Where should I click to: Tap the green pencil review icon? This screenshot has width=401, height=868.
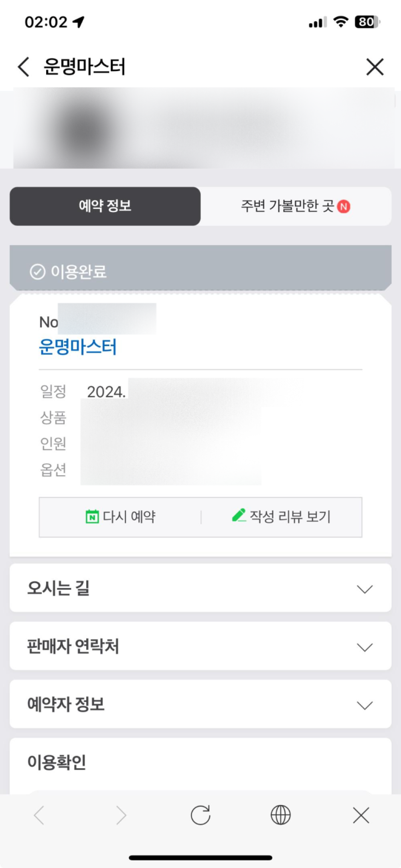pyautogui.click(x=239, y=515)
